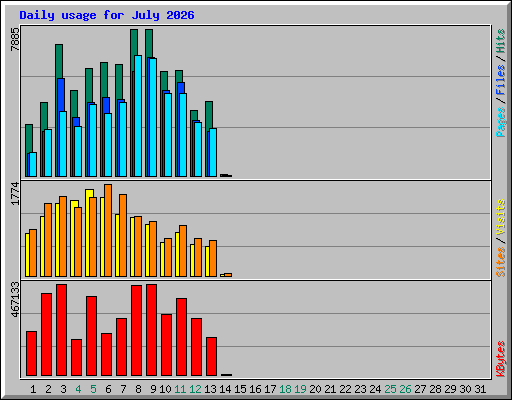The height and width of the screenshot is (400, 512).
Task: Click day 1 on the x-axis
Action: 33,389
